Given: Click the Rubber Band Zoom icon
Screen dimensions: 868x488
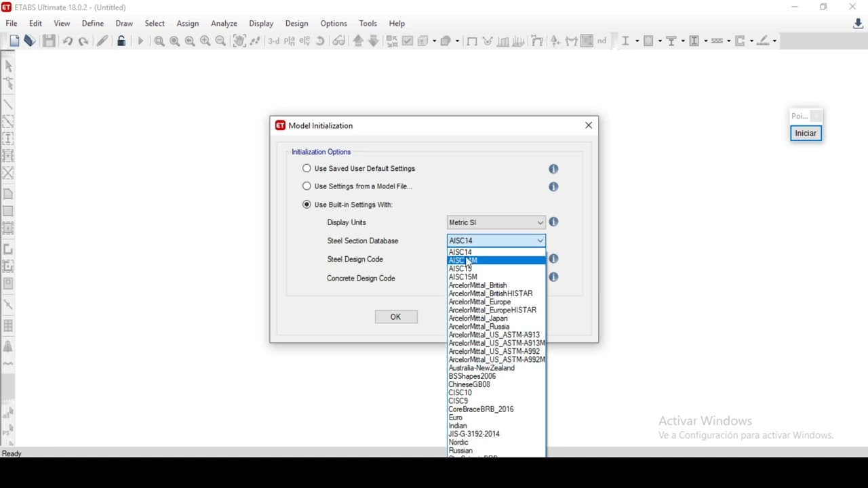Looking at the screenshot, I should coord(159,41).
